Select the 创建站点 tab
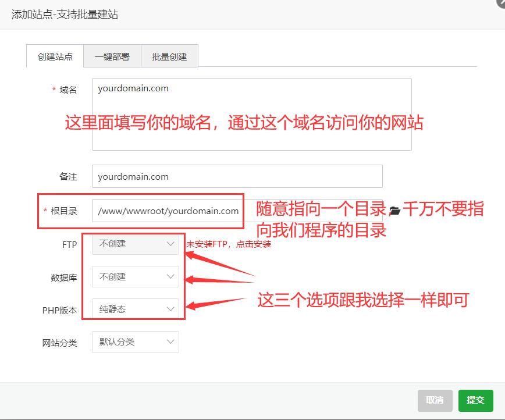This screenshot has width=505, height=420. 54,56
